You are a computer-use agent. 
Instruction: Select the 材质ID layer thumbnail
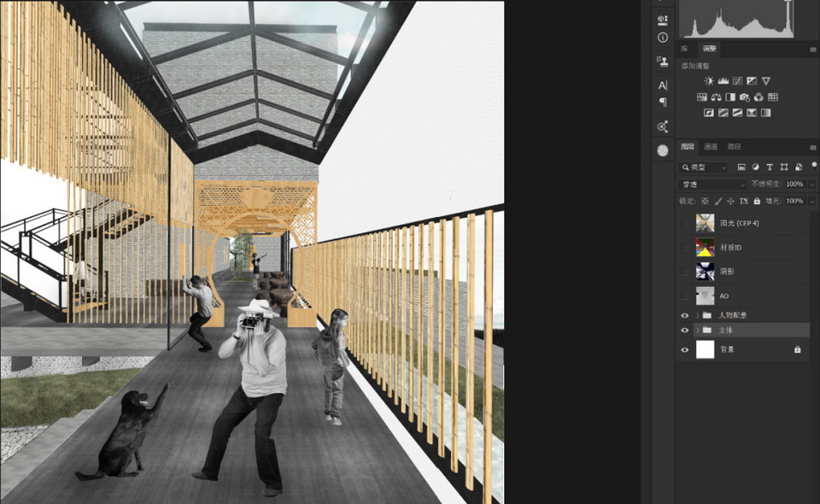[705, 247]
